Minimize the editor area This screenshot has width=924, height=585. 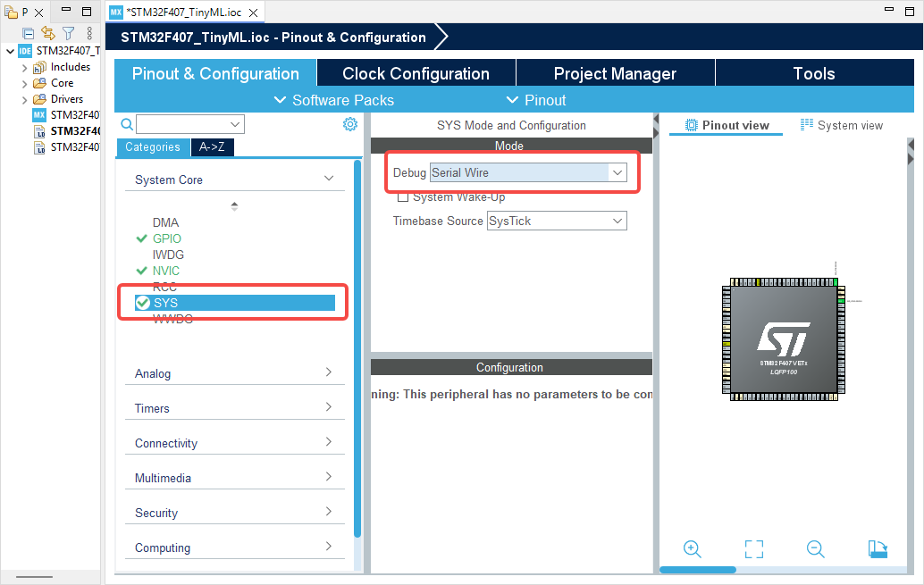tap(889, 10)
